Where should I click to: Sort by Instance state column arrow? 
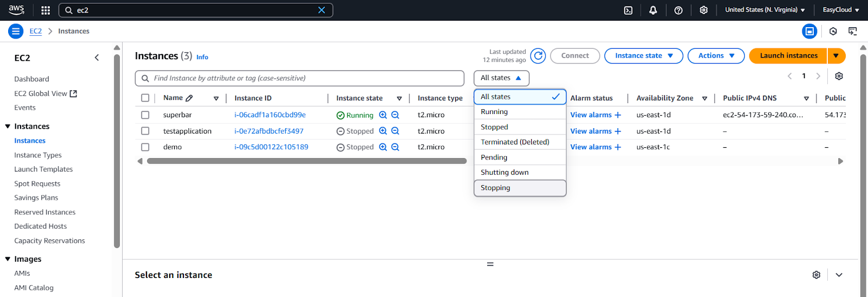[x=399, y=98]
